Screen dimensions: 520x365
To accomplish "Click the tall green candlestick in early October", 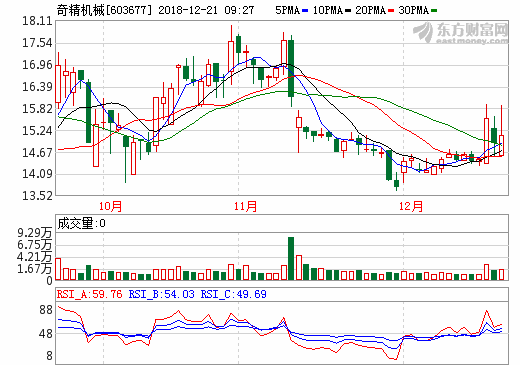I will 88,112.
